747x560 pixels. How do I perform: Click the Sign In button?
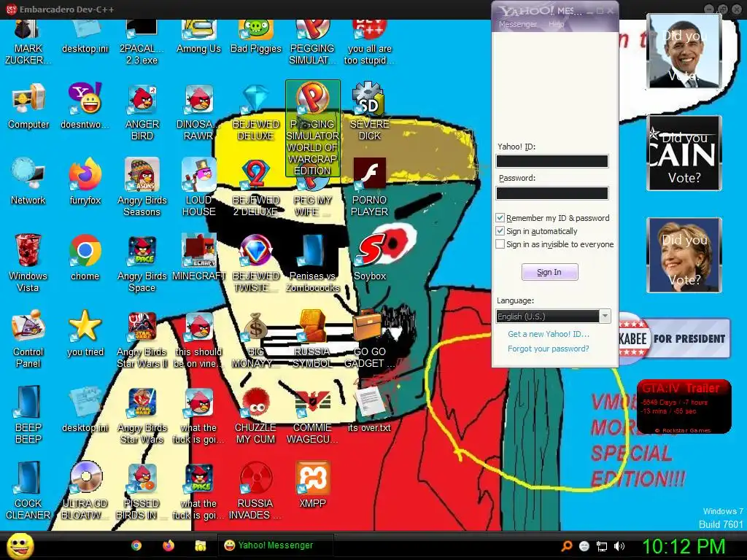[x=549, y=272]
